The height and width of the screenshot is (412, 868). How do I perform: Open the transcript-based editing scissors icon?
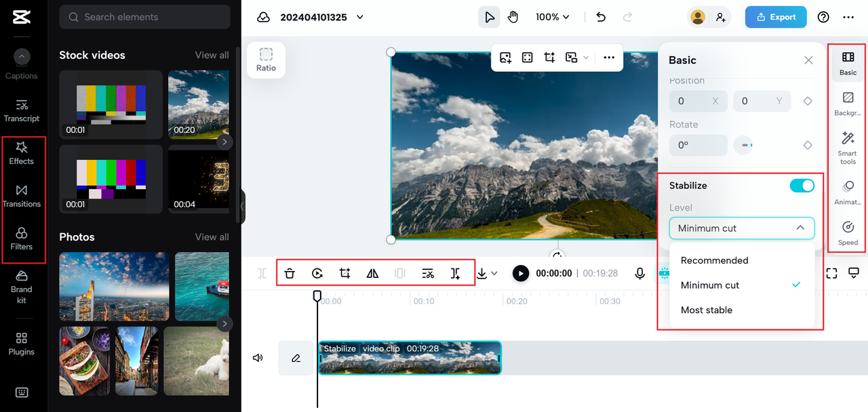coord(428,273)
